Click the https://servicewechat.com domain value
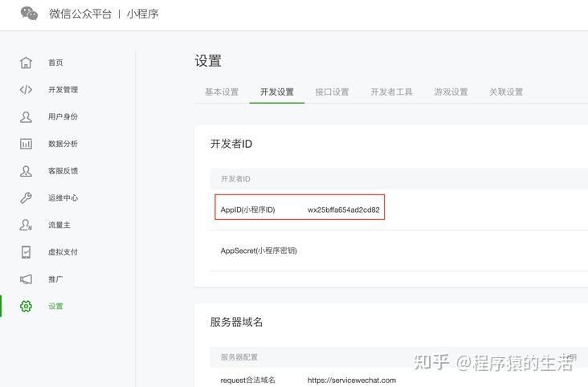Viewport: 588px width, 387px height. click(x=351, y=381)
